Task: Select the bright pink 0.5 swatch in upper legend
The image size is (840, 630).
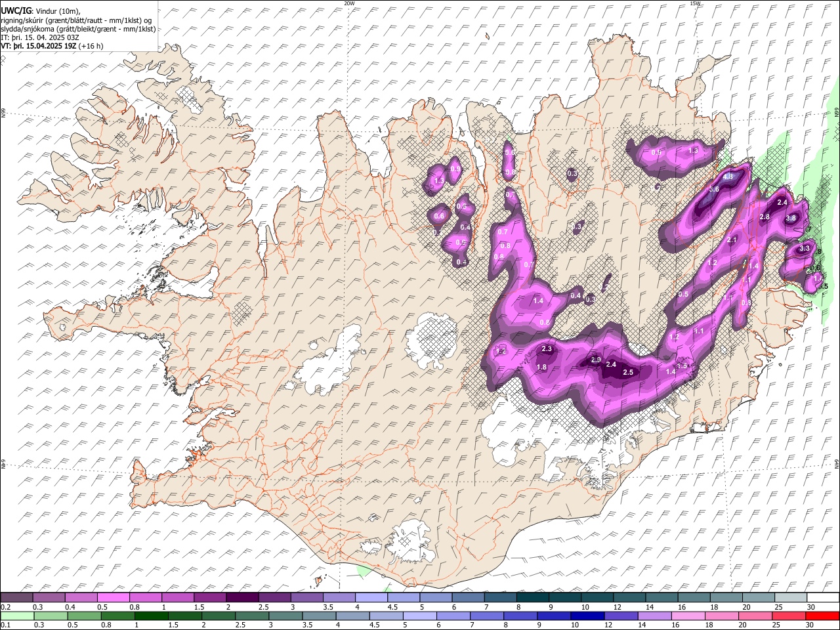Action: point(113,598)
